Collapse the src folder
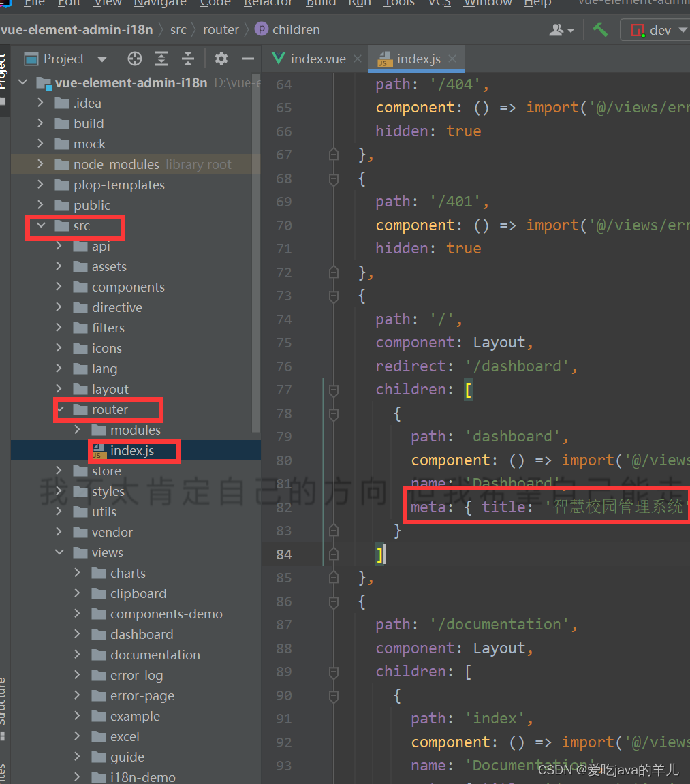This screenshot has width=690, height=784. point(41,225)
